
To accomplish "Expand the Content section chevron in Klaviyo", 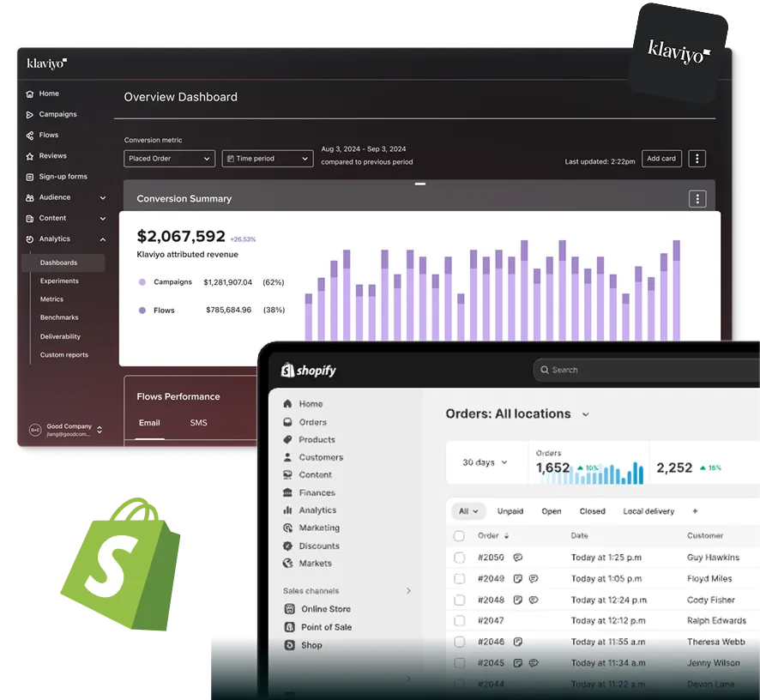I will coord(103,219).
